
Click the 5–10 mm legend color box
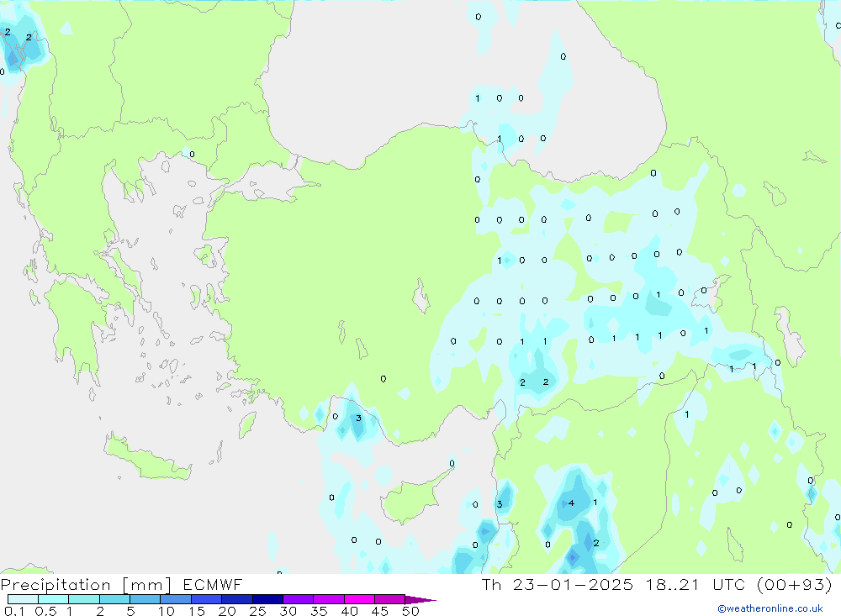[x=145, y=599]
